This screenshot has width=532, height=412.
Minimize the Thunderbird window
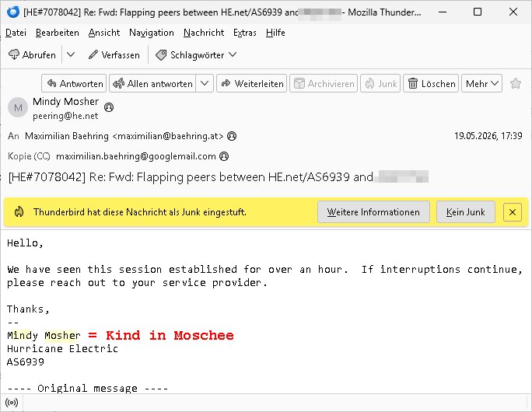443,12
